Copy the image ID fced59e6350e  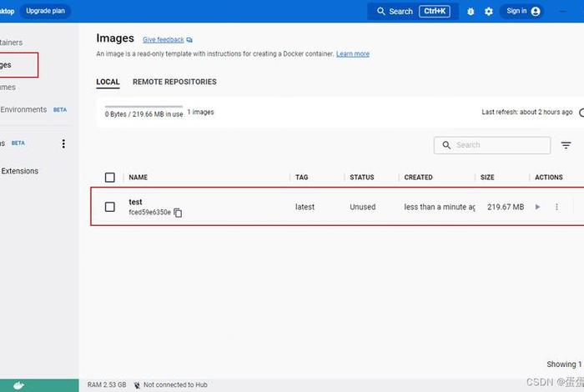click(x=178, y=213)
